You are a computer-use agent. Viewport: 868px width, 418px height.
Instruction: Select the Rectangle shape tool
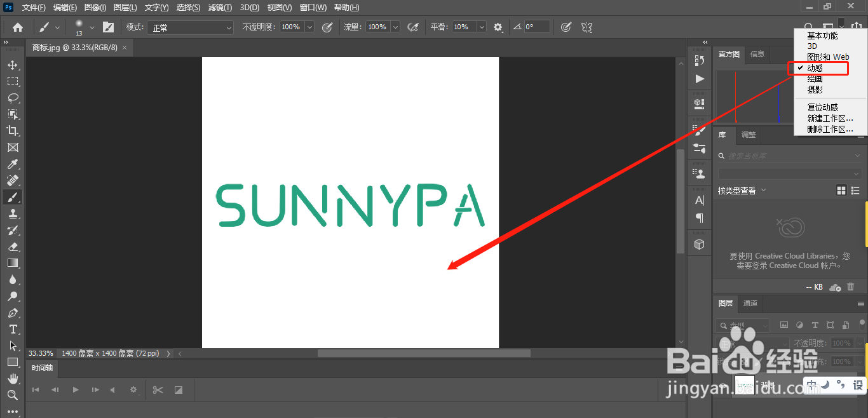13,362
